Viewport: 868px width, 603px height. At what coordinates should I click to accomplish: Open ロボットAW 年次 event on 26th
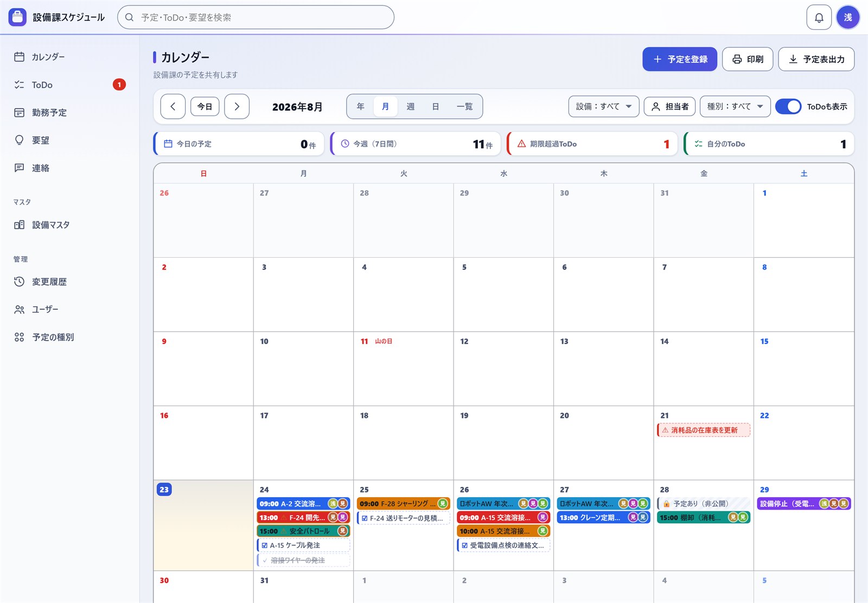503,504
